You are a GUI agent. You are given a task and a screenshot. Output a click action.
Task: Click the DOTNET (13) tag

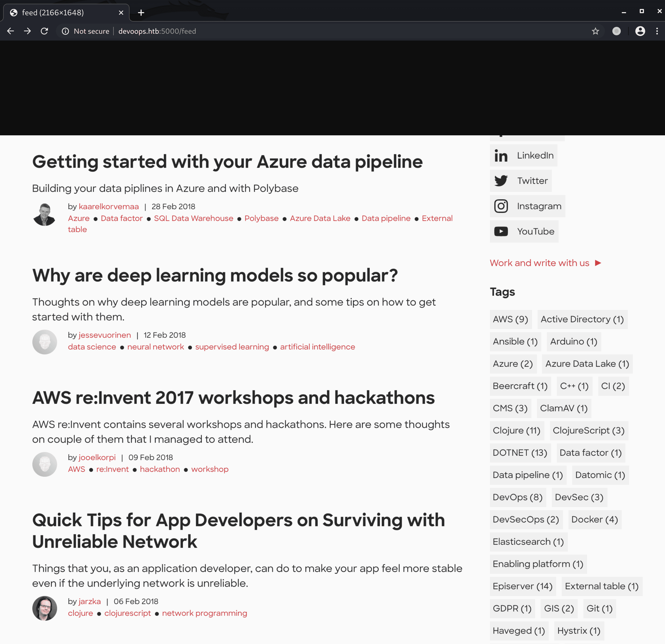pyautogui.click(x=520, y=453)
